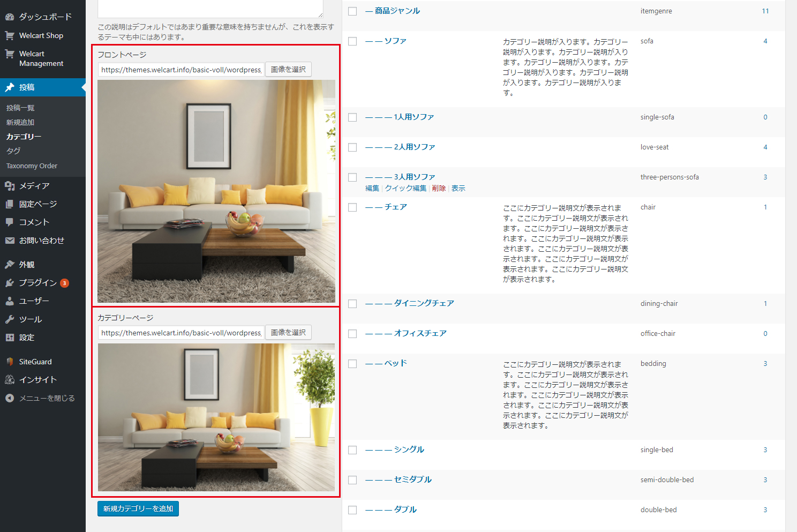Open the ダッシュボード dashboard icon

pyautogui.click(x=10, y=17)
